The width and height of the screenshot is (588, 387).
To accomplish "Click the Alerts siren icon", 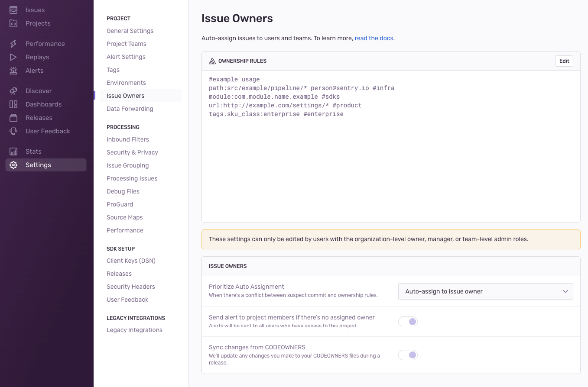I will tap(13, 71).
